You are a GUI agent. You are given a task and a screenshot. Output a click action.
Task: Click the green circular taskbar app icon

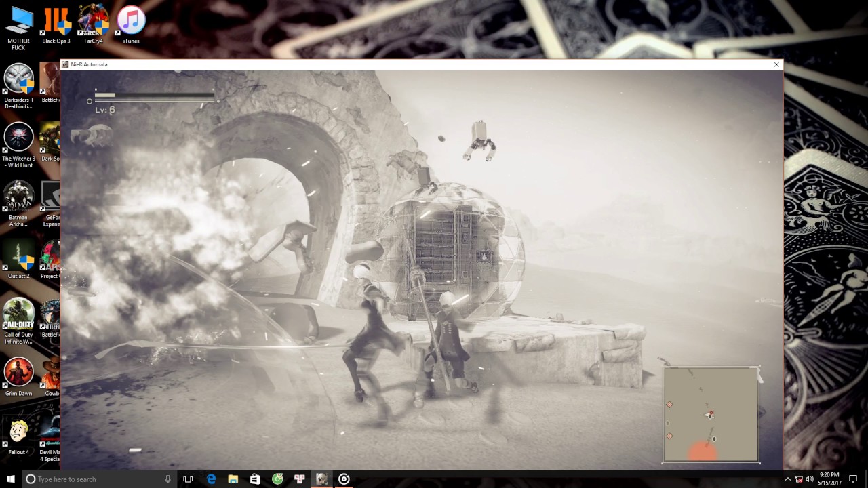[277, 479]
